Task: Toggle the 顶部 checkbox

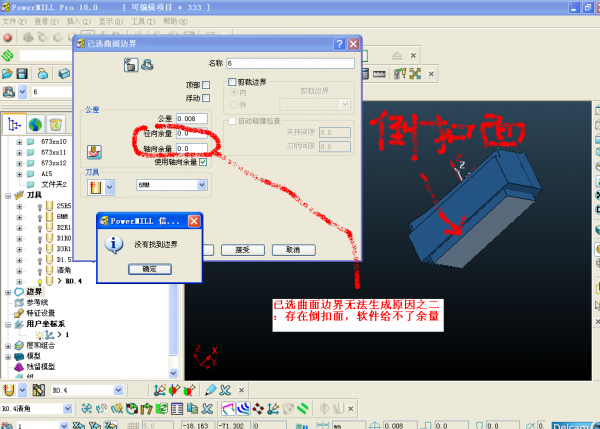Action: pyautogui.click(x=206, y=85)
